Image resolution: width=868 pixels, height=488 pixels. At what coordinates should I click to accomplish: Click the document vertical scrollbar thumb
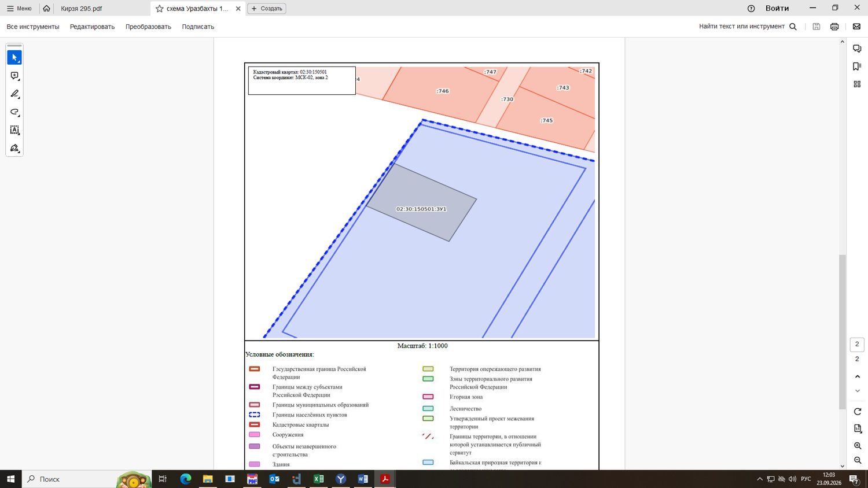pyautogui.click(x=843, y=332)
